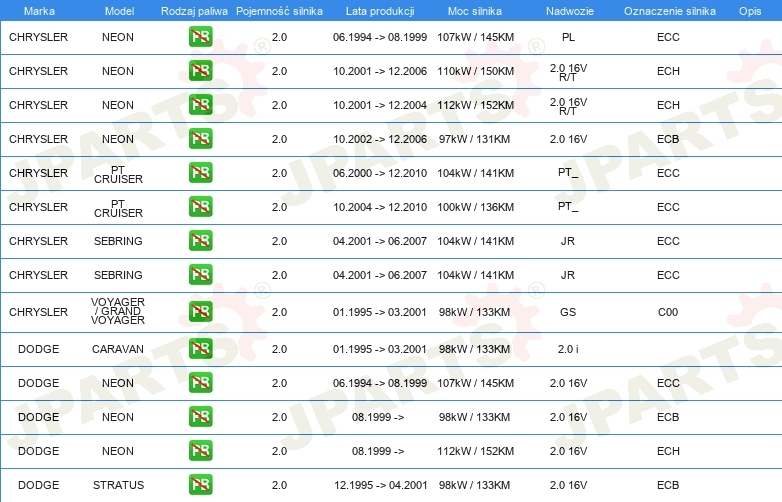The image size is (782, 502).
Task: Click the petrol fuel icon in the Chrysler Neon 107kW row
Action: pos(200,37)
